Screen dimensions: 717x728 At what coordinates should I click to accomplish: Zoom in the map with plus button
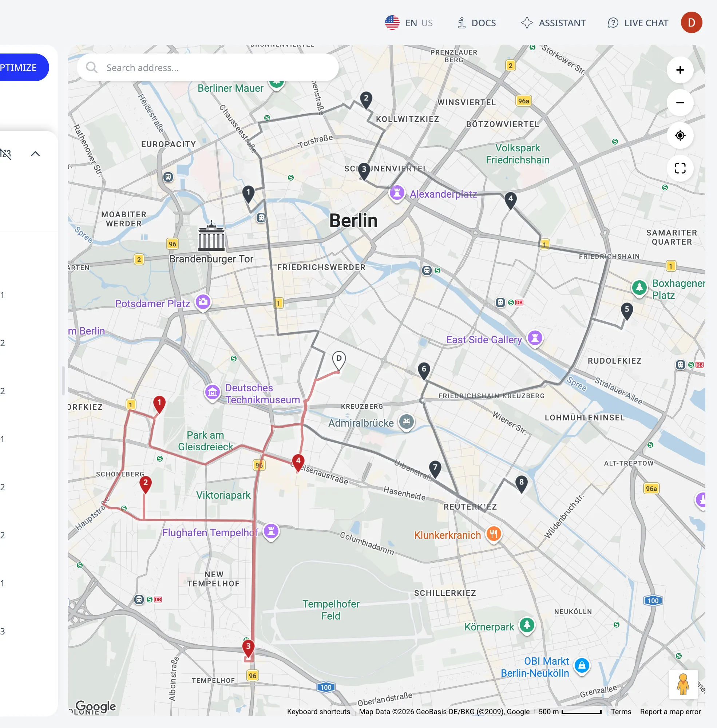pyautogui.click(x=680, y=70)
